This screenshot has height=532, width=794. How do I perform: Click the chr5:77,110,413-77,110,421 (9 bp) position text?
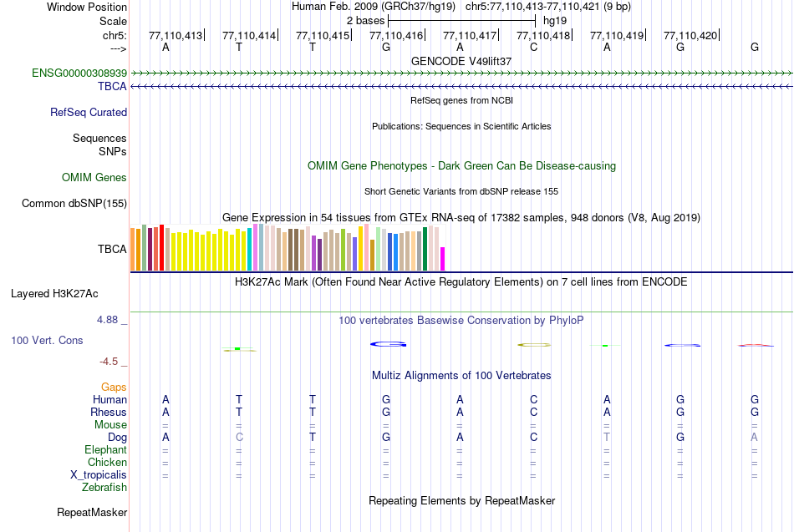tap(548, 7)
